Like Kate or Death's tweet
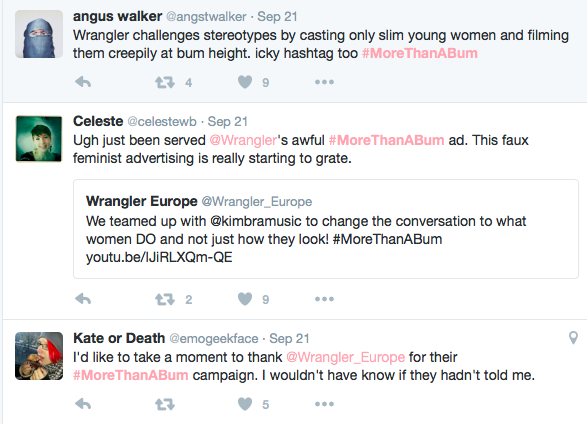587x424 pixels. 245,404
